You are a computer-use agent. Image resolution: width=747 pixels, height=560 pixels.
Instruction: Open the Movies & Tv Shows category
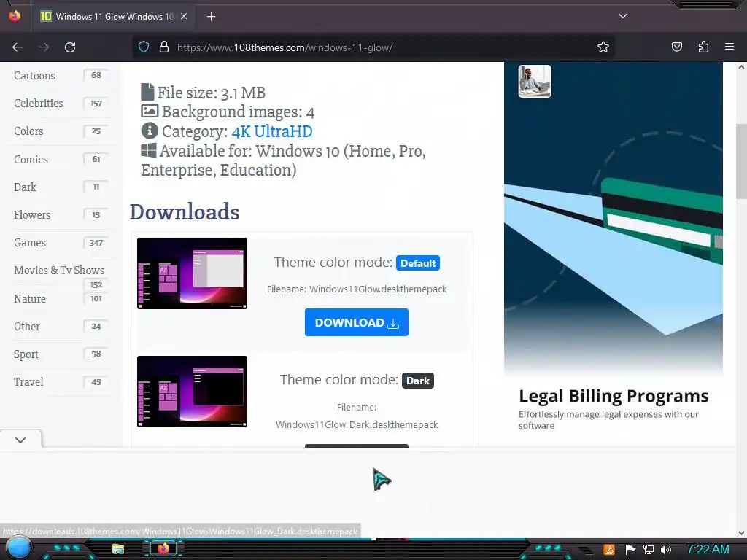(x=59, y=271)
